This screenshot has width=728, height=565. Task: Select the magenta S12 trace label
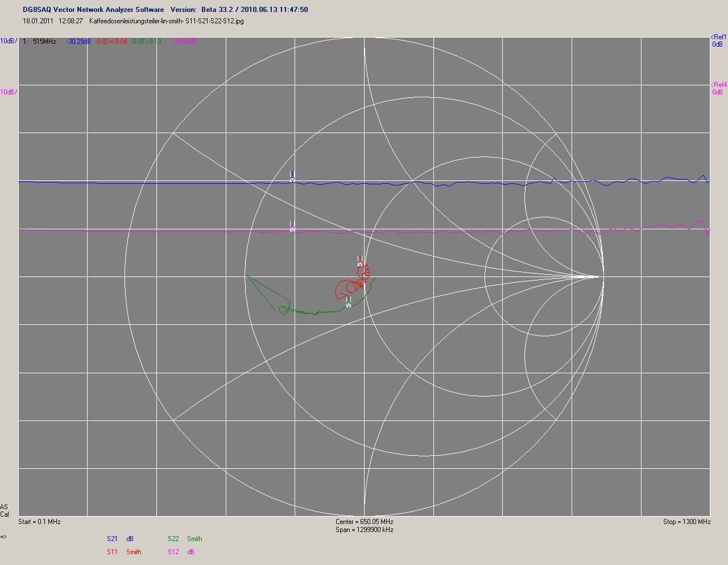[173, 552]
